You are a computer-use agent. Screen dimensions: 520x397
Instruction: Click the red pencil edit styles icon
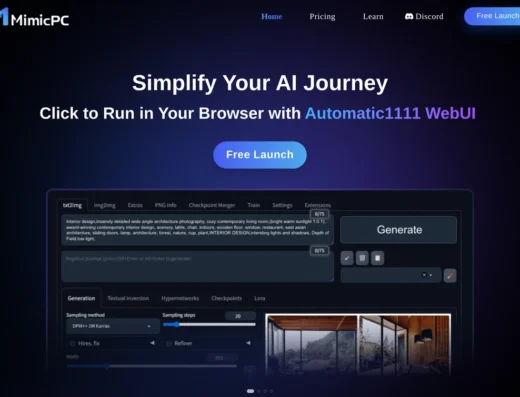450,276
